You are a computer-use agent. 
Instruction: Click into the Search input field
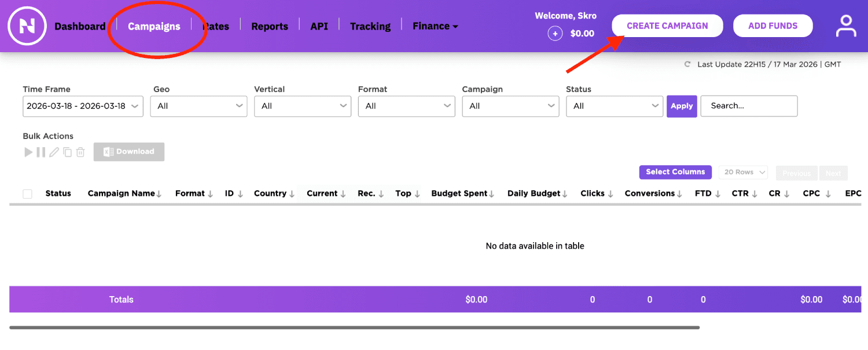click(x=749, y=106)
